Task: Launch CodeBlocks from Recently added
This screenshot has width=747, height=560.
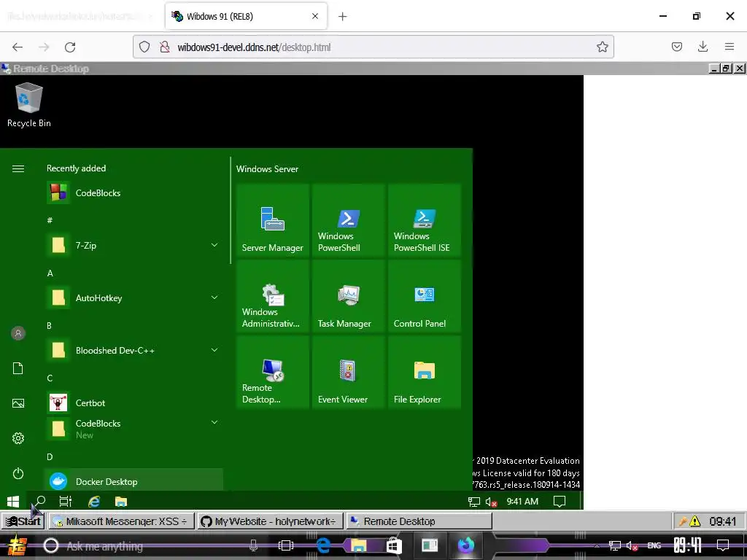Action: (x=133, y=192)
